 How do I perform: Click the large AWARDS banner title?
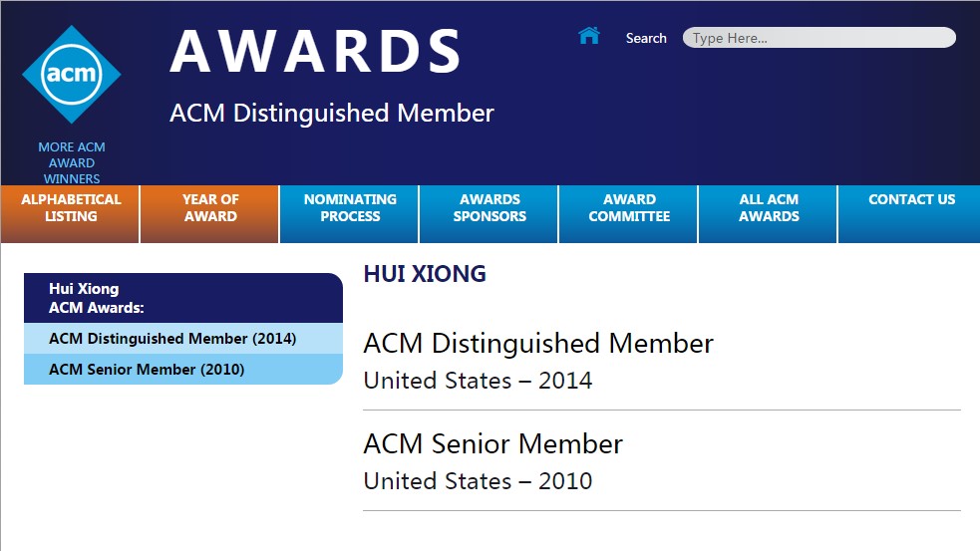point(316,52)
